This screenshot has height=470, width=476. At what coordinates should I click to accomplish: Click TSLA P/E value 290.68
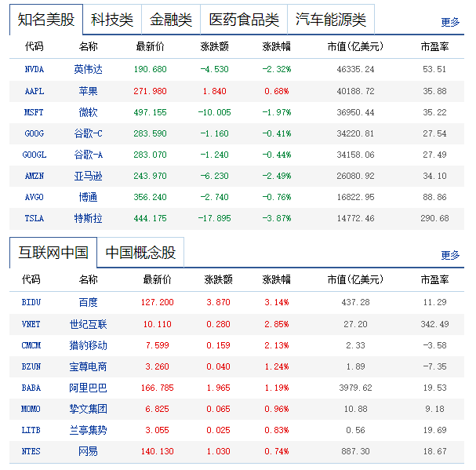point(434,218)
